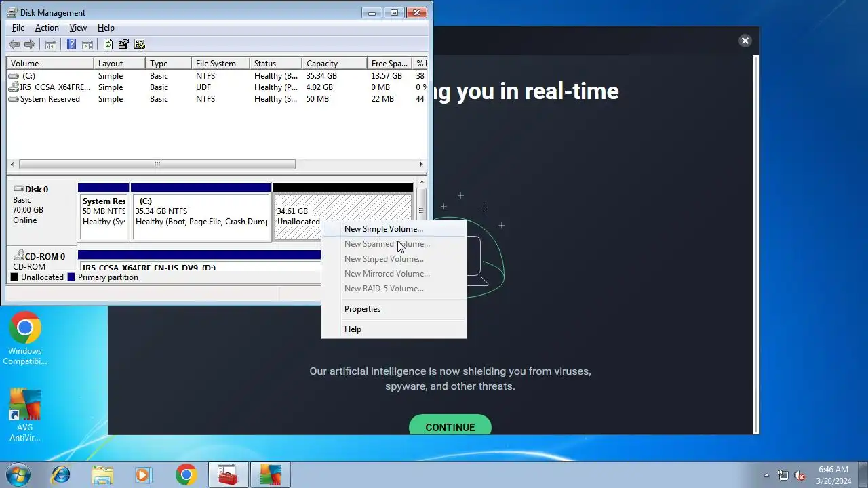Open the View menu
The image size is (868, 488).
(78, 28)
